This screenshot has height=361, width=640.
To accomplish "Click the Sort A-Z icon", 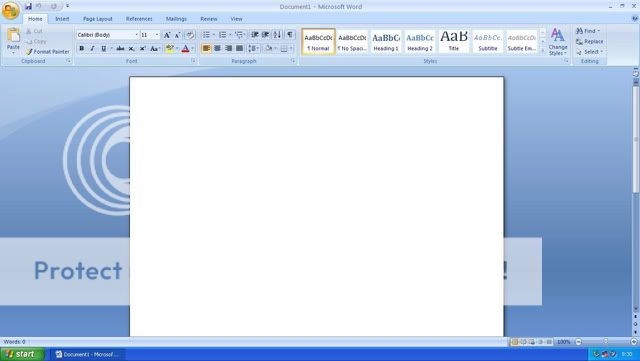I will (278, 35).
